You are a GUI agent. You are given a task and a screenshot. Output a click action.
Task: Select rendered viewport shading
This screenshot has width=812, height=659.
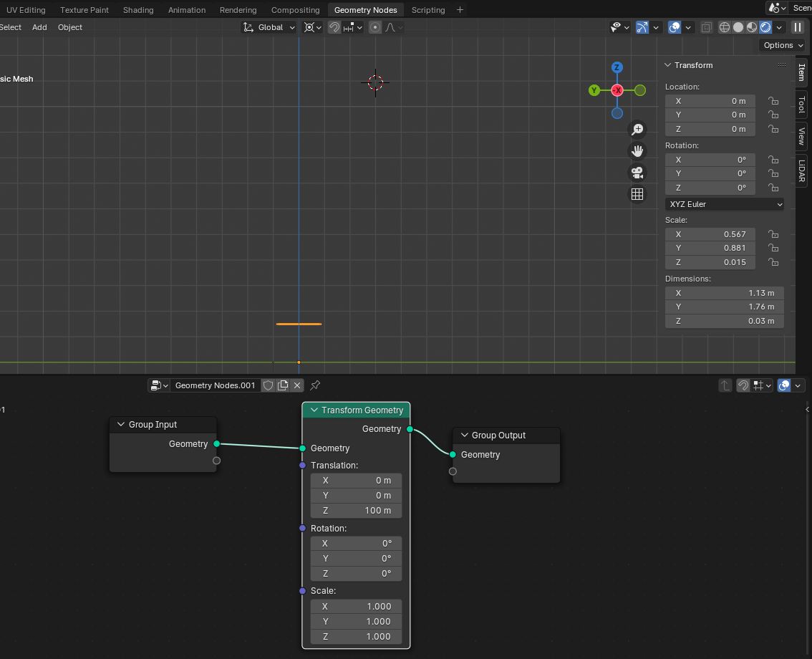tap(765, 27)
